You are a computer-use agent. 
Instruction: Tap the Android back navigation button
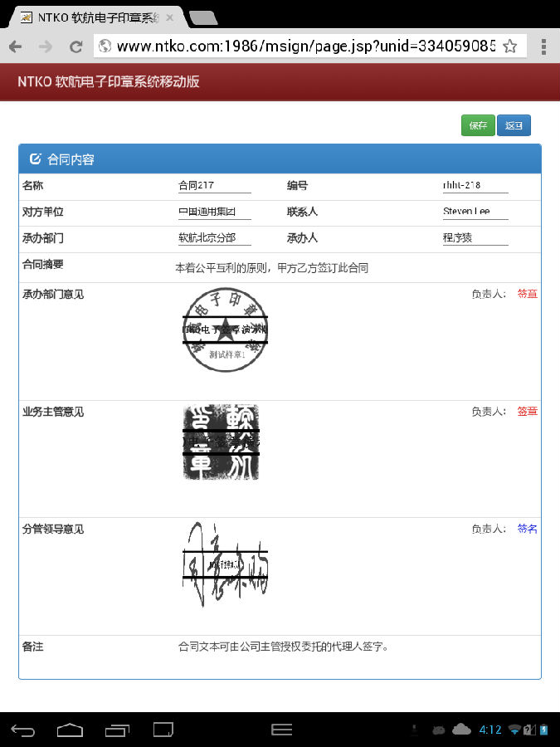pyautogui.click(x=23, y=730)
